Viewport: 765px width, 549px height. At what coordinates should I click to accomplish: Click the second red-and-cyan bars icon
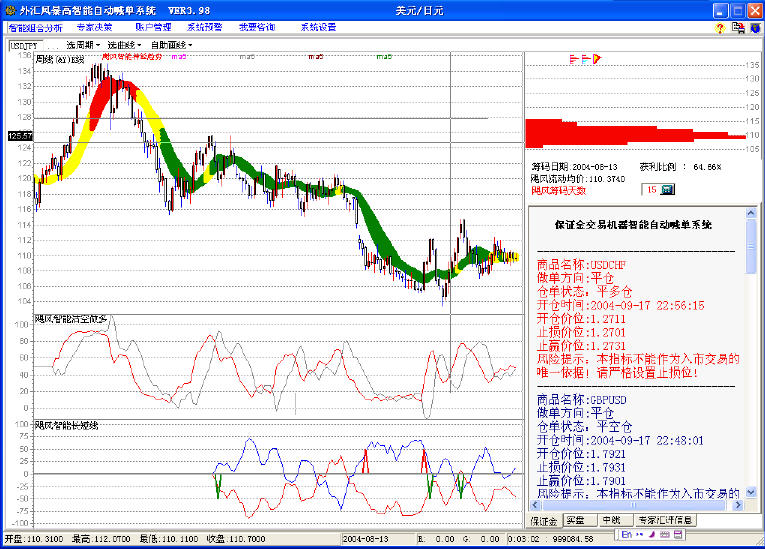pyautogui.click(x=586, y=60)
